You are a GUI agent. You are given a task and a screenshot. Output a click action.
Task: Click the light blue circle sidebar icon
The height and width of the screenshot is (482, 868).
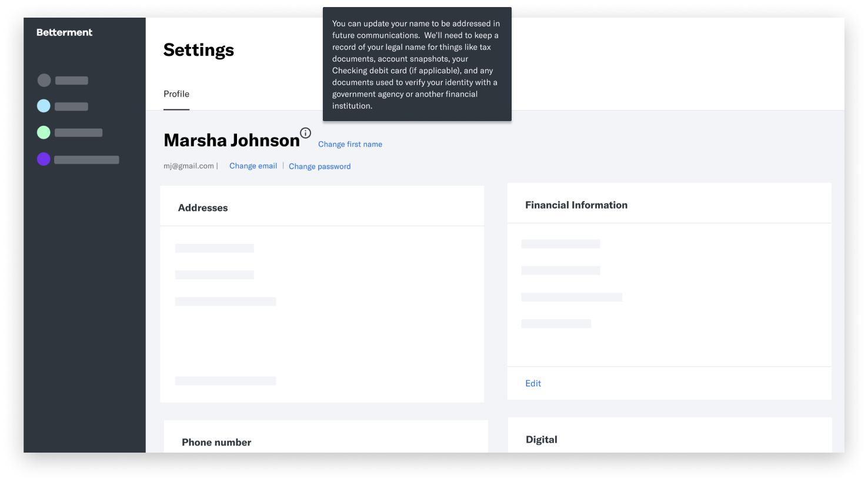pos(44,106)
